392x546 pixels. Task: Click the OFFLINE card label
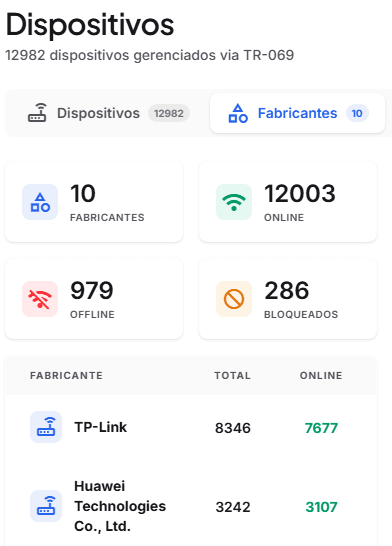click(x=92, y=314)
